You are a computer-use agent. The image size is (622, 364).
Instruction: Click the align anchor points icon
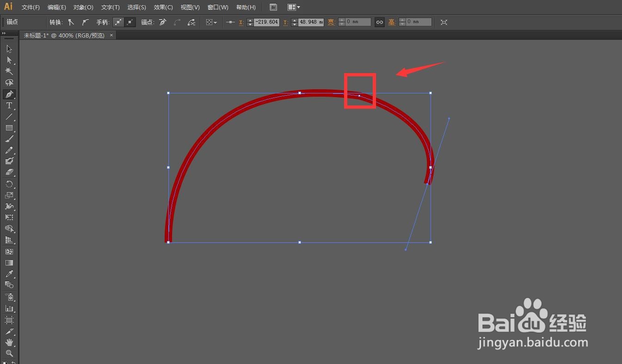pos(230,22)
